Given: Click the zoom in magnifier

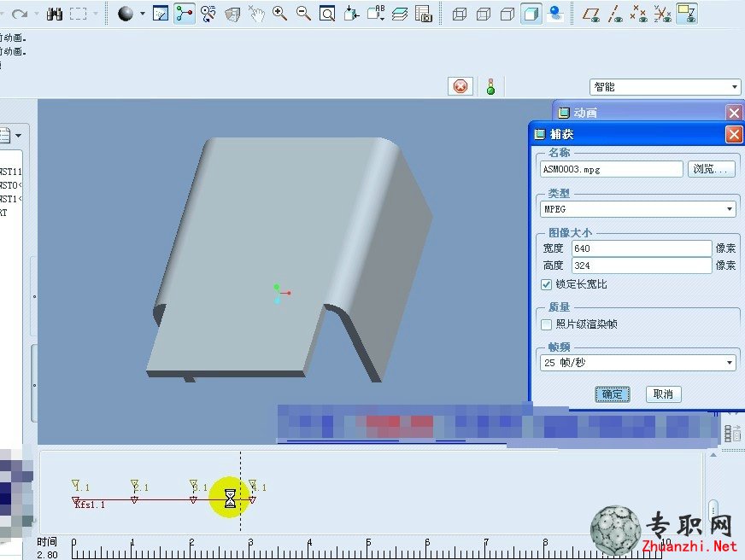Looking at the screenshot, I should pyautogui.click(x=280, y=14).
